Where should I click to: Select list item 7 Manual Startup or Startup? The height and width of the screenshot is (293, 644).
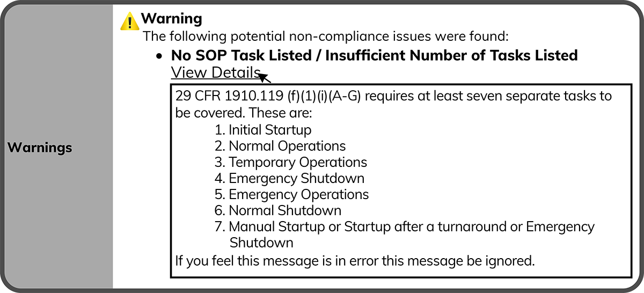[405, 226]
